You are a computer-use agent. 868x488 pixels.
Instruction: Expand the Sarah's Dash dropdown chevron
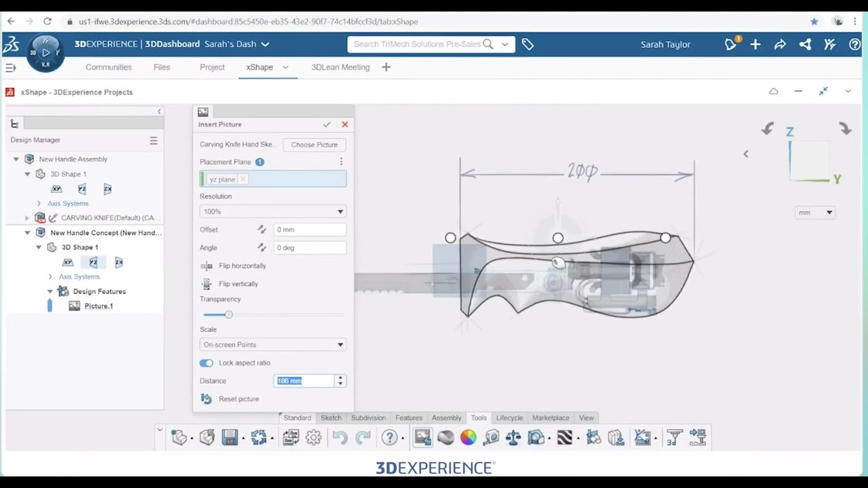tap(265, 44)
